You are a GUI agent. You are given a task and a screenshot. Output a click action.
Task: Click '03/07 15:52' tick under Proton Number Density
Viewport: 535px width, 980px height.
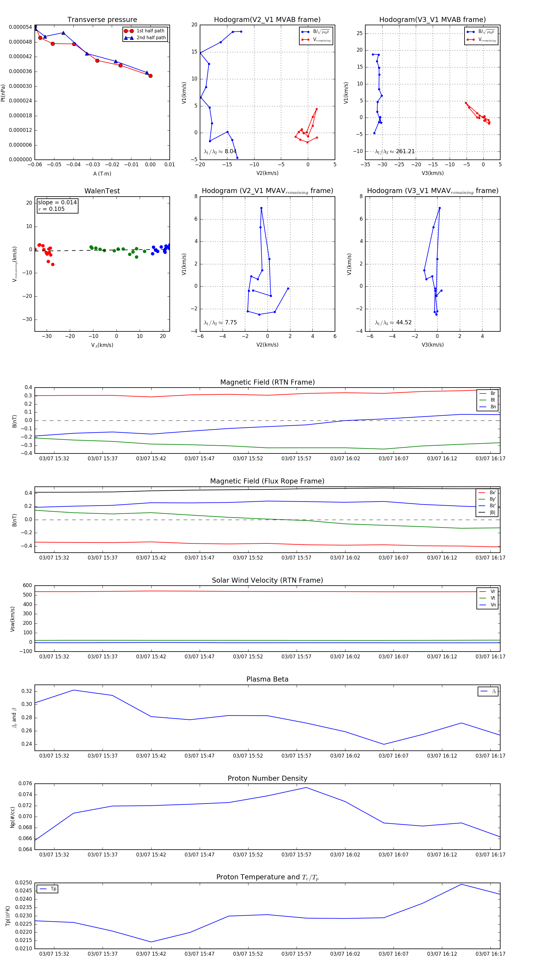click(248, 855)
